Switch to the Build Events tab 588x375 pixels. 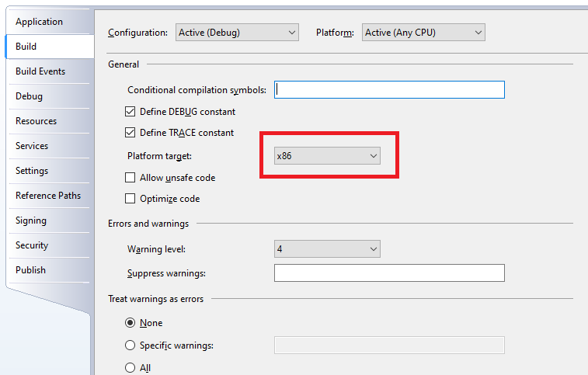point(40,71)
